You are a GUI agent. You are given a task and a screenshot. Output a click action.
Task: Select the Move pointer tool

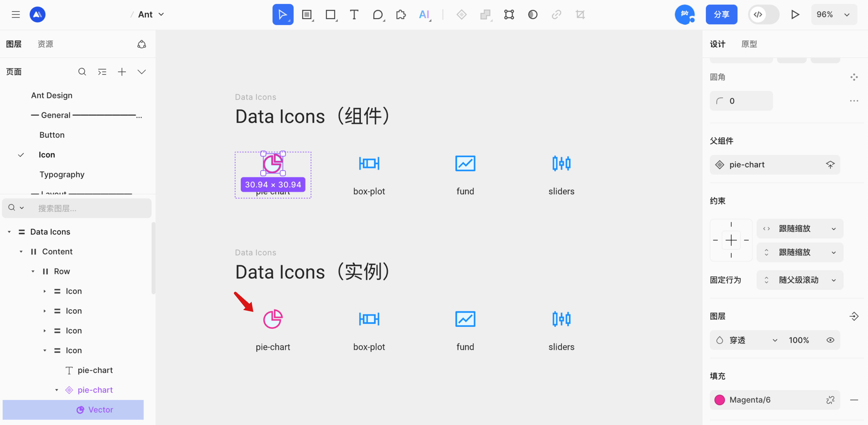(x=283, y=14)
